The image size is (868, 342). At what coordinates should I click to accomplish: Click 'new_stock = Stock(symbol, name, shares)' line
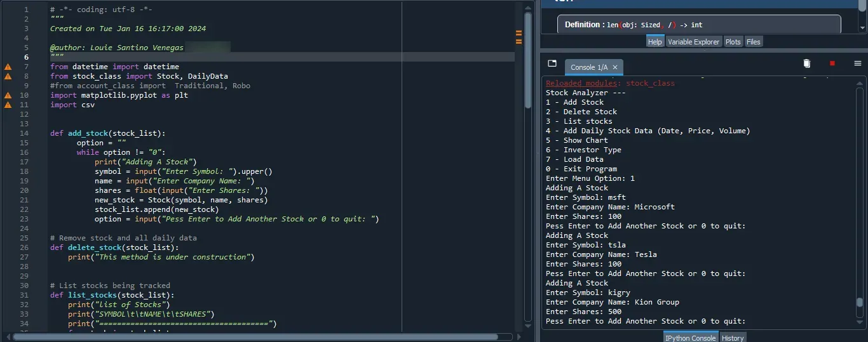(x=181, y=200)
